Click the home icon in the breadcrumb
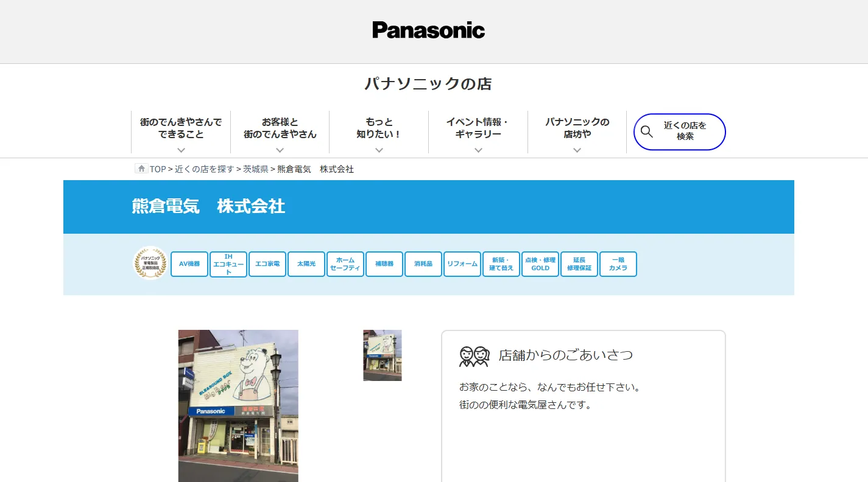868x482 pixels. click(141, 169)
